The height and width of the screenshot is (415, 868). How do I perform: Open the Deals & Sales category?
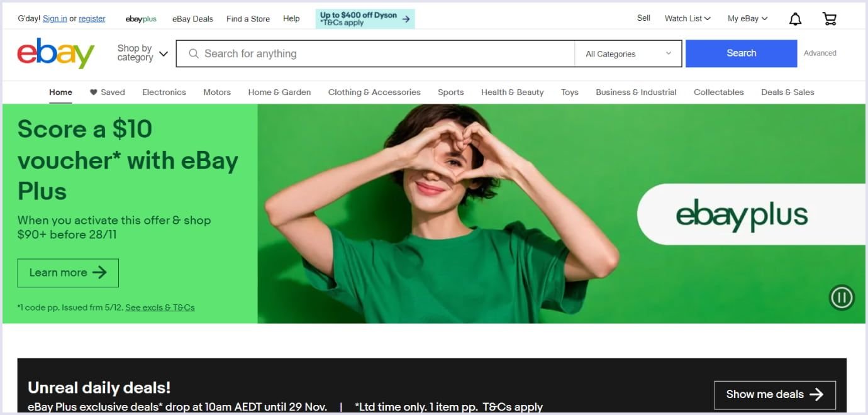(787, 92)
